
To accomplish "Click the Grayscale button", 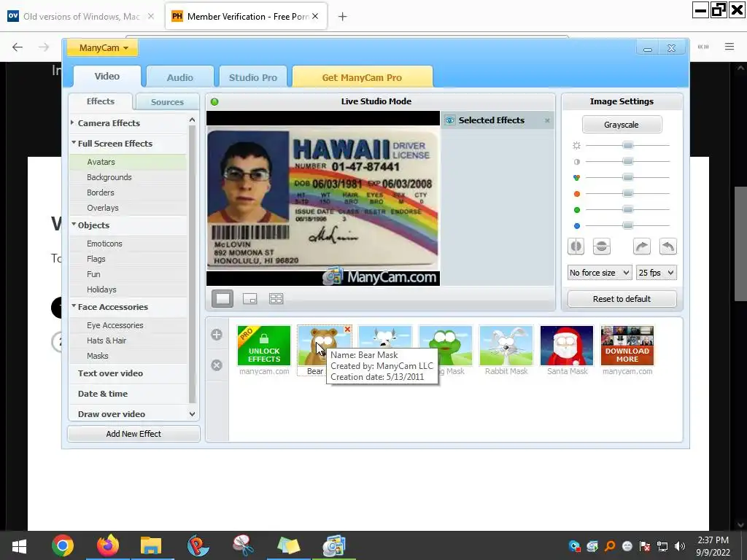I will tap(622, 125).
